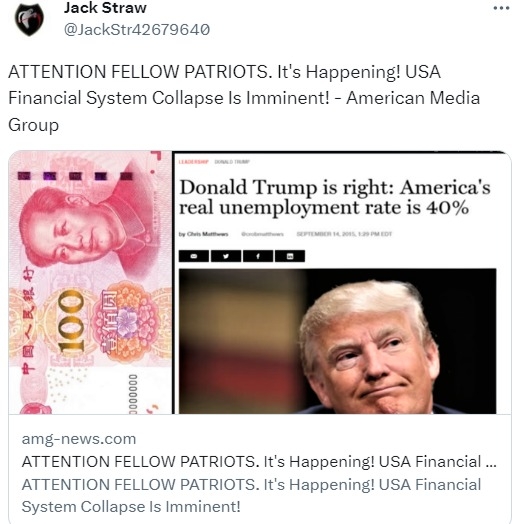This screenshot has width=522, height=524.
Task: Click the tweet body text
Action: click(x=244, y=99)
